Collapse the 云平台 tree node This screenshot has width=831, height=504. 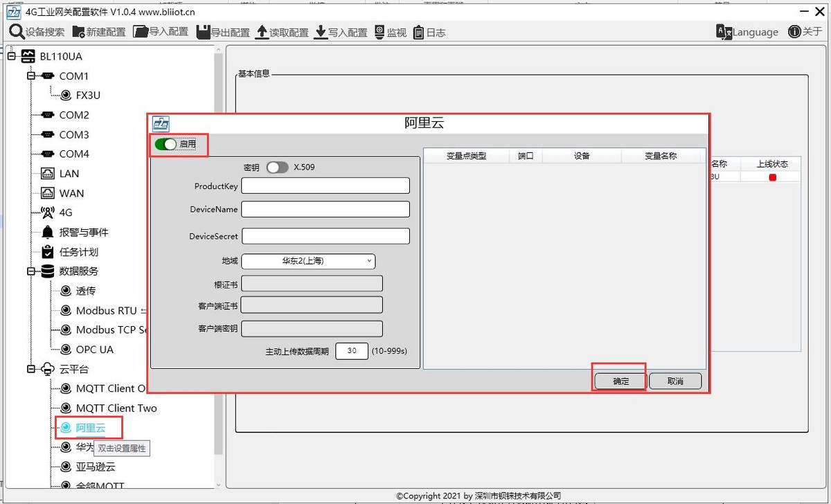pyautogui.click(x=30, y=369)
